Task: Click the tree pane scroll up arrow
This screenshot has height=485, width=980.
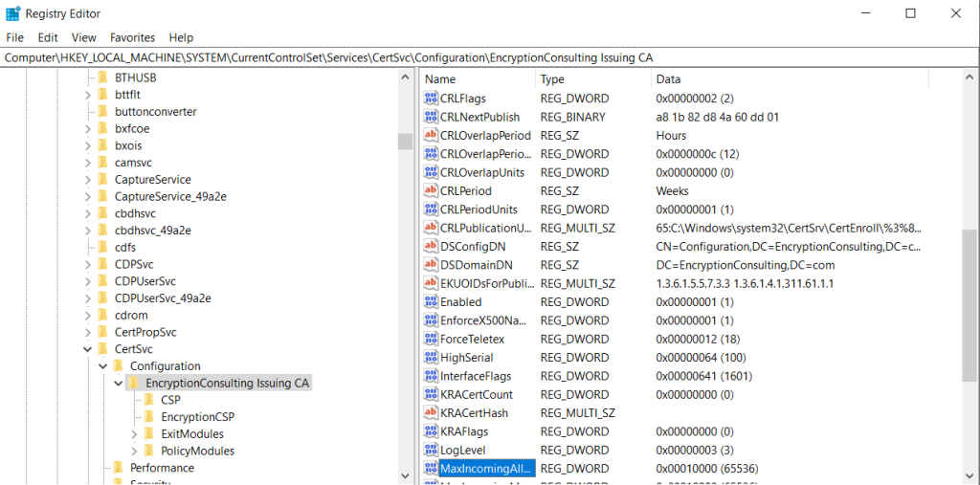Action: click(x=405, y=77)
